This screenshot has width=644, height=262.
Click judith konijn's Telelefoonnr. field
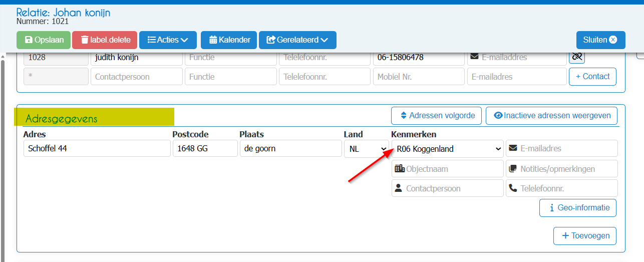point(325,57)
